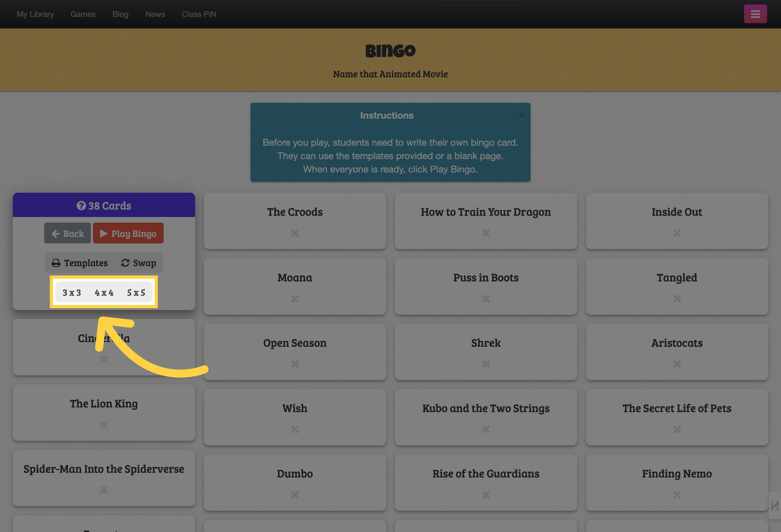
Task: Expand the Class PIN section
Action: click(x=198, y=14)
